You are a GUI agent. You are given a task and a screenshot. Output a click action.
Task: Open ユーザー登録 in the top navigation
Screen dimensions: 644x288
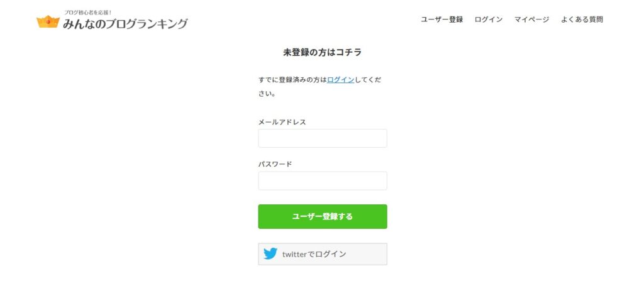441,19
